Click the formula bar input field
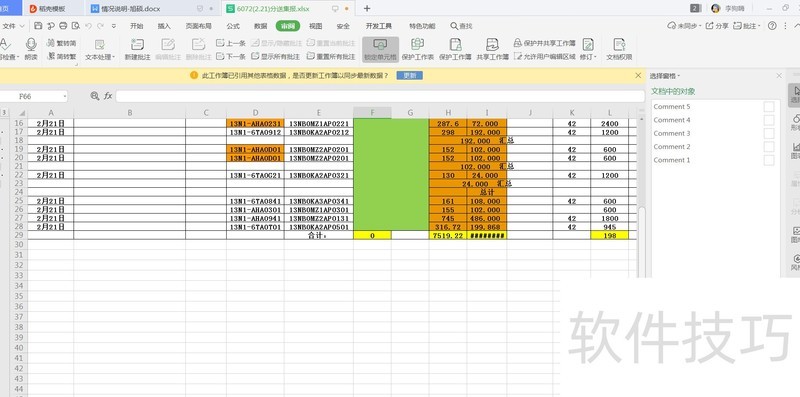The width and height of the screenshot is (800, 397). 380,96
